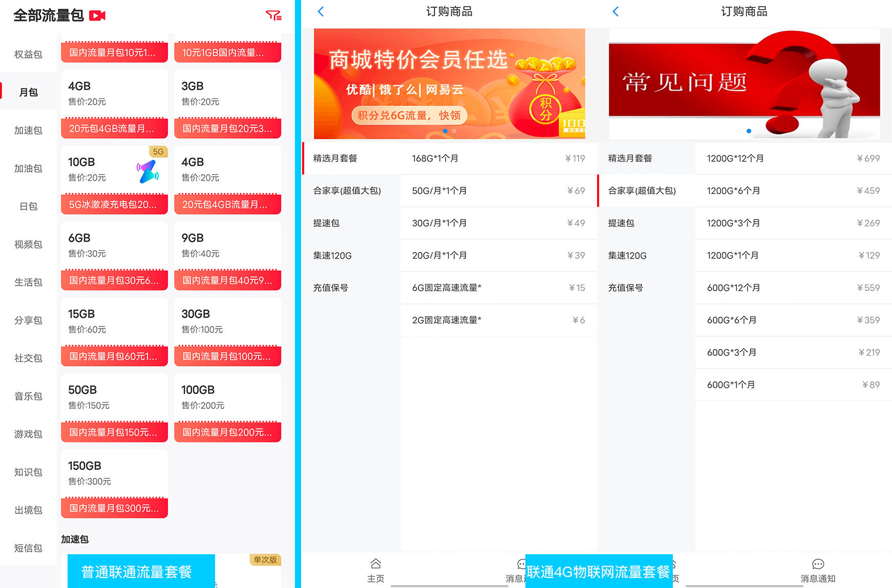Tap the 150GB 售价300元 package card
Screen dimensions: 892x588
coord(114,472)
